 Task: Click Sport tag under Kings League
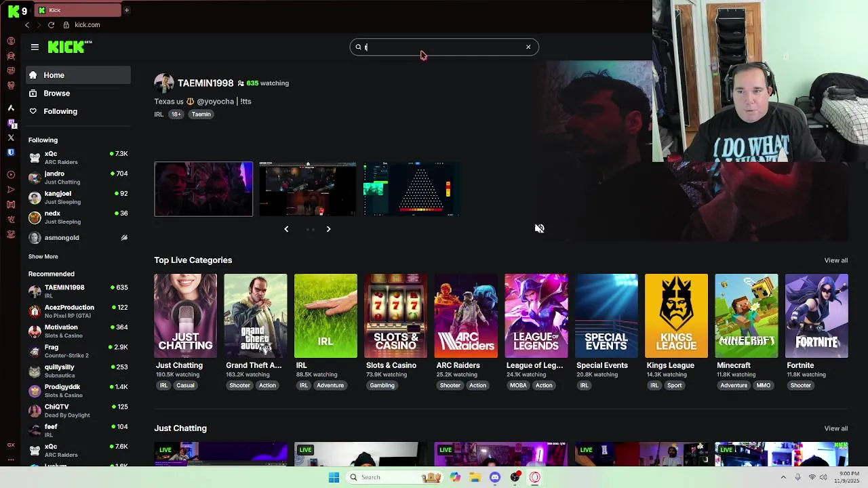pyautogui.click(x=674, y=386)
